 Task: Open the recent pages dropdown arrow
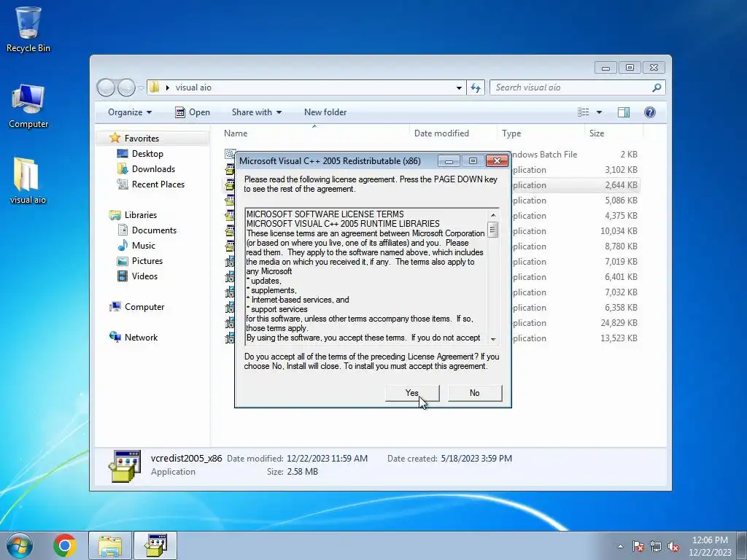[x=141, y=88]
